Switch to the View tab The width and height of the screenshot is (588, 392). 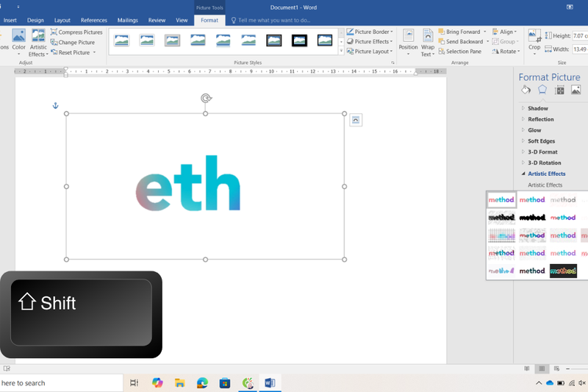(182, 21)
